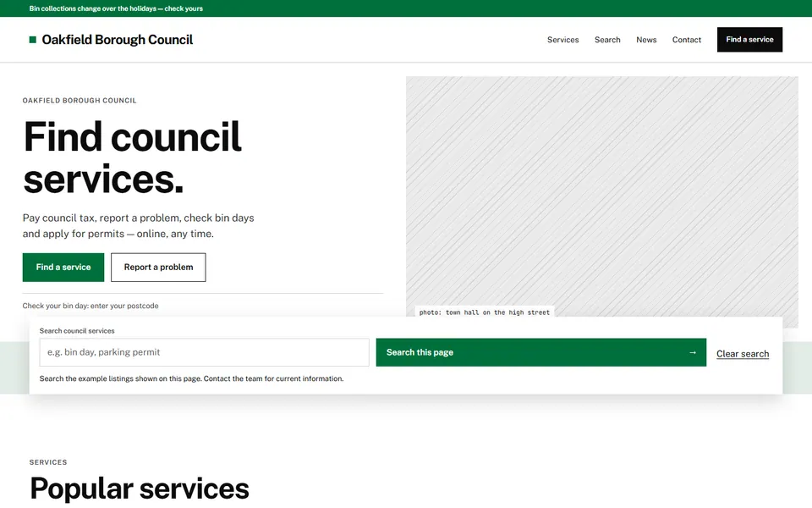Open the holiday bin collections banner notice
Viewport: 812px width, 508px height.
pyautogui.click(x=116, y=8)
